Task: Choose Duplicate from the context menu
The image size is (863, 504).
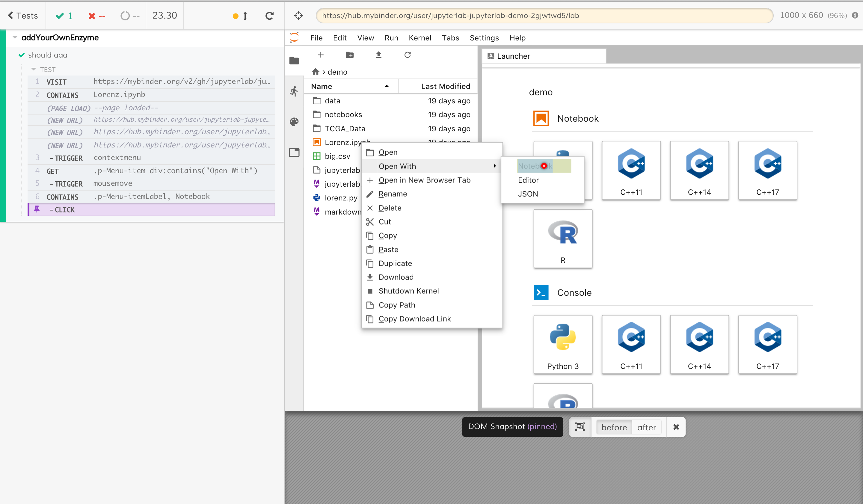Action: 395,263
